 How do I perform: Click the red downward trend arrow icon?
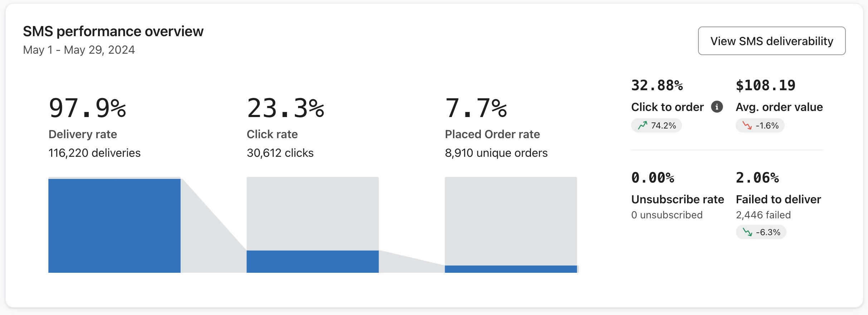pos(747,125)
